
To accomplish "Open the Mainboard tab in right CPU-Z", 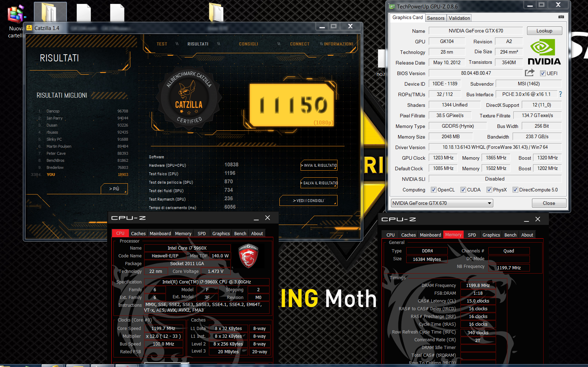I will click(430, 235).
